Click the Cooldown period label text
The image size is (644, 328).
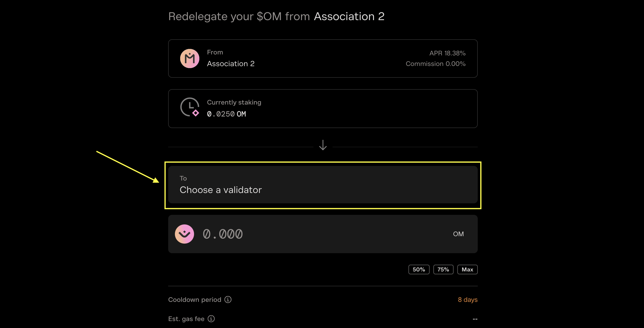click(195, 299)
